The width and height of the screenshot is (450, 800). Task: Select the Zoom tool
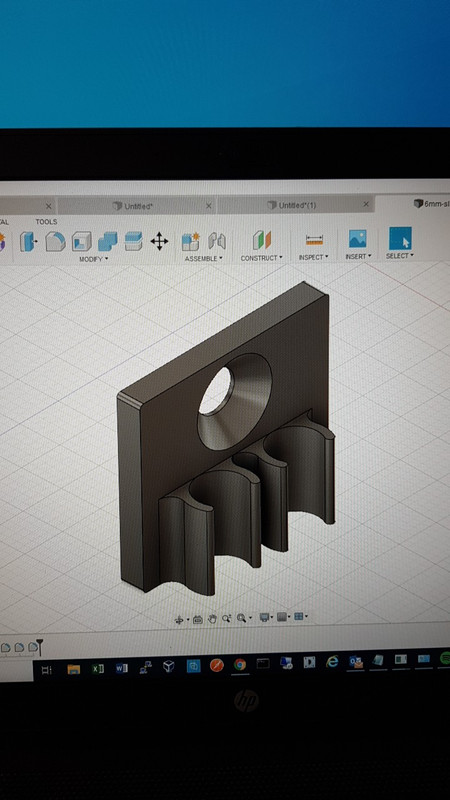227,618
